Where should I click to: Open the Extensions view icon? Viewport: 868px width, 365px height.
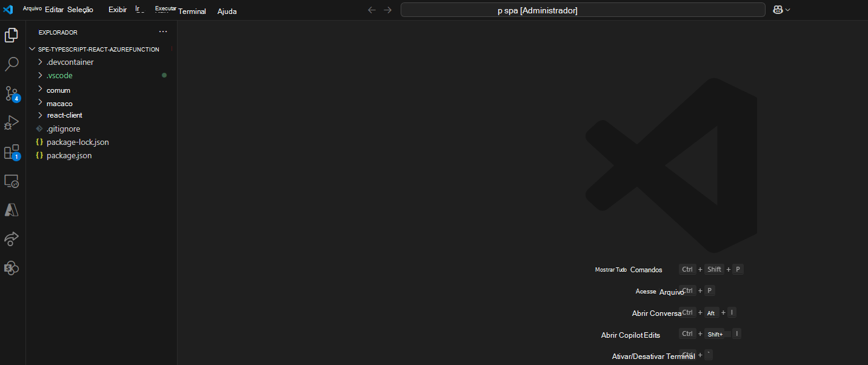point(12,152)
